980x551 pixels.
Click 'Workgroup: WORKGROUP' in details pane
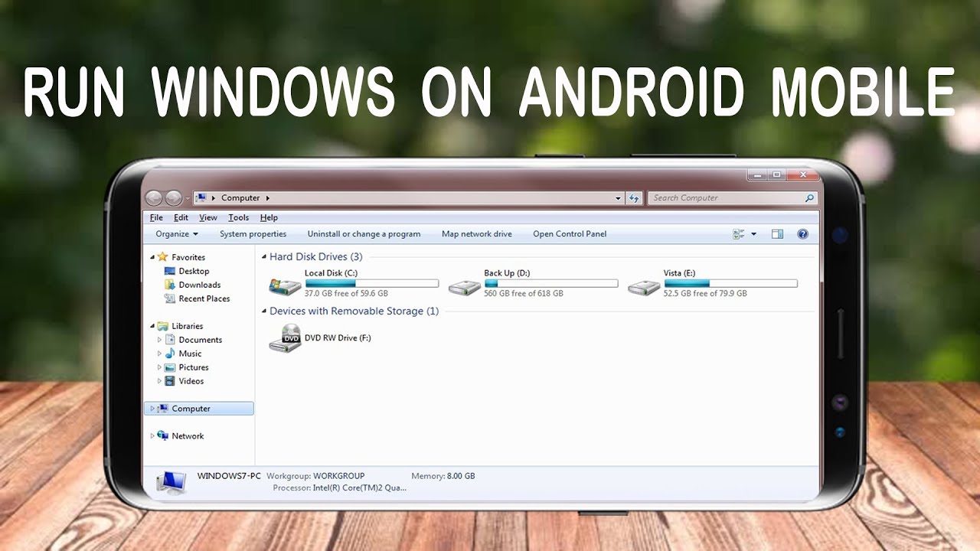click(315, 476)
